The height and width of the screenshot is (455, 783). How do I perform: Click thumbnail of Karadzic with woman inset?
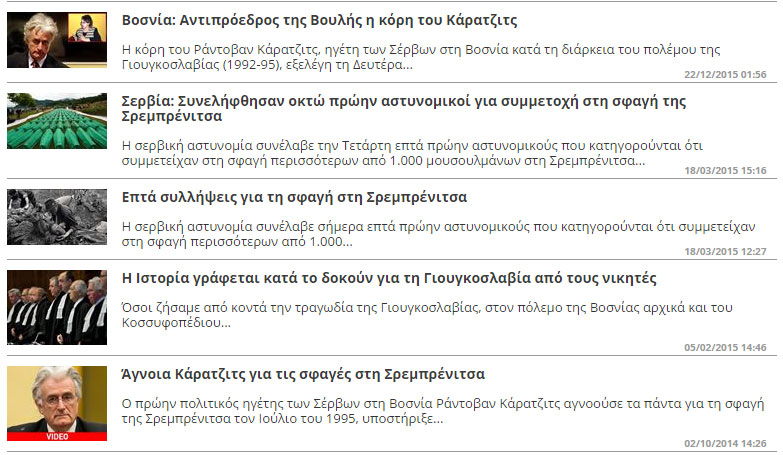(56, 40)
